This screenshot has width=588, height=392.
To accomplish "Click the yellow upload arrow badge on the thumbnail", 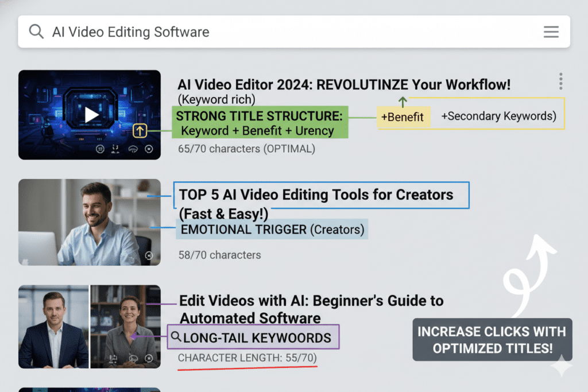I will [x=140, y=131].
